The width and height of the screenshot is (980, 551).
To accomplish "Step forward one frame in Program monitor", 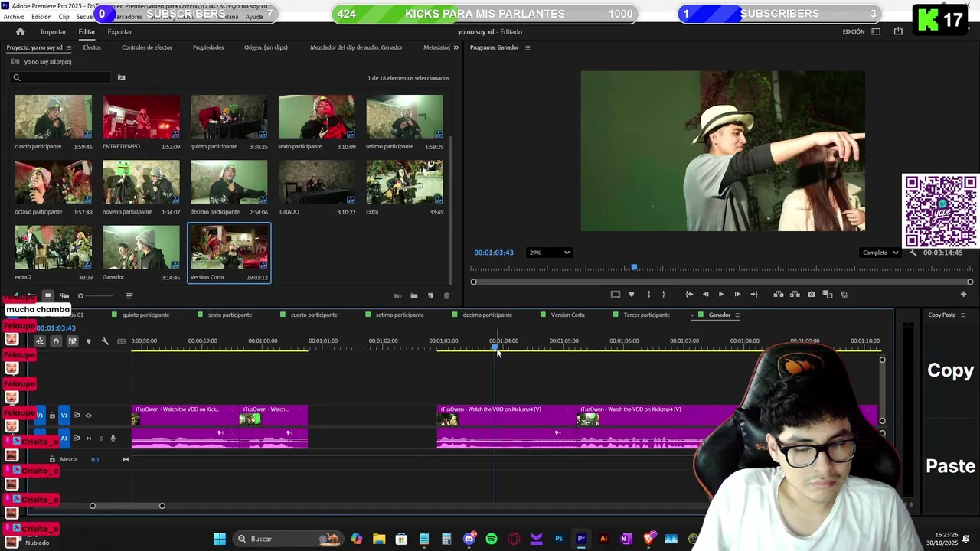I will [737, 294].
